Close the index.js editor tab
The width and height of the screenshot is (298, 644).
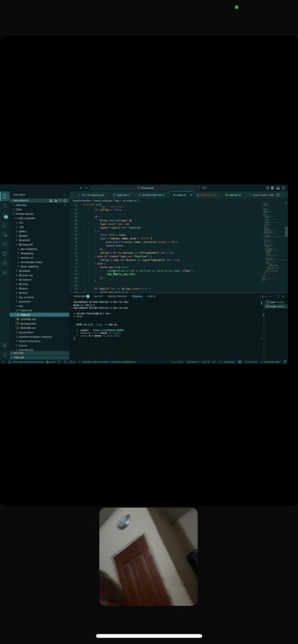tap(191, 194)
